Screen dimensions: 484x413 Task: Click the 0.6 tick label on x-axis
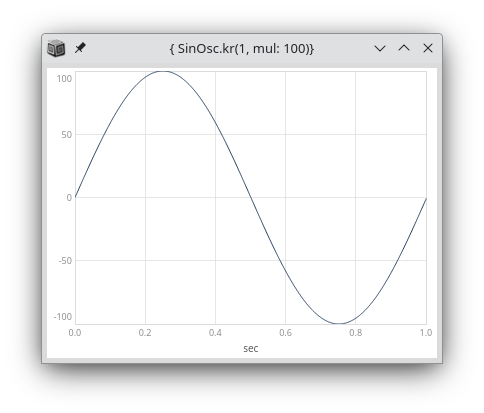(x=285, y=333)
